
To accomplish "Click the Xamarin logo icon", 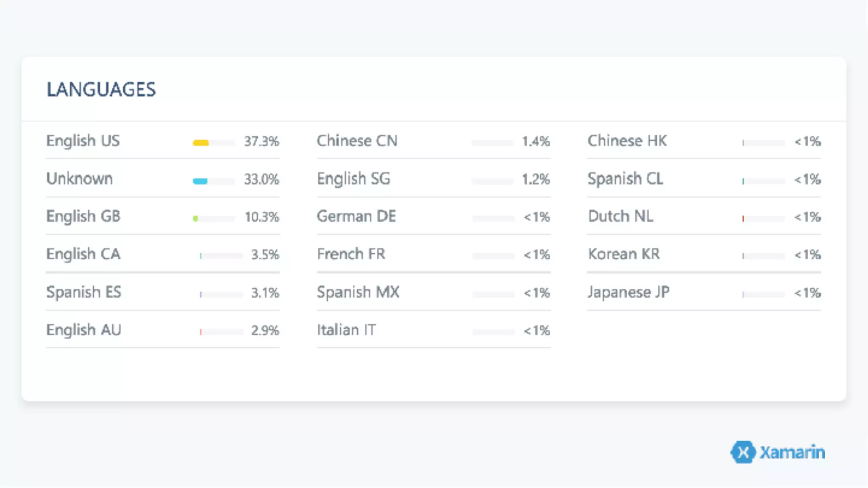I will click(x=743, y=452).
